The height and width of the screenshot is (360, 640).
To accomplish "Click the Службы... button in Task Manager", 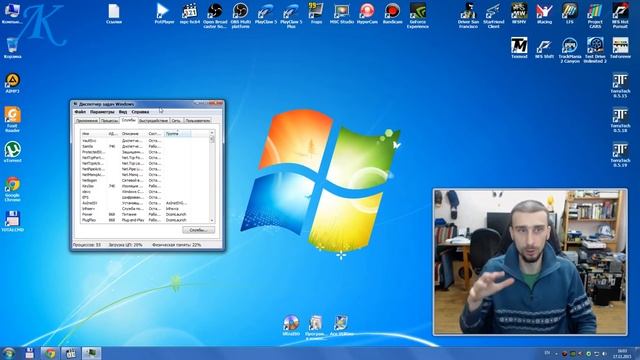I will [x=198, y=230].
